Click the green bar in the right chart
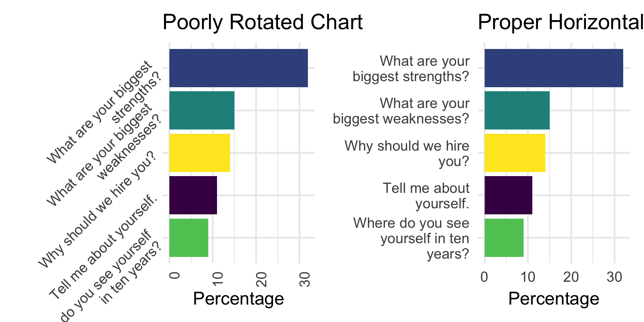Viewport: 644px width, 322px height. coord(504,238)
